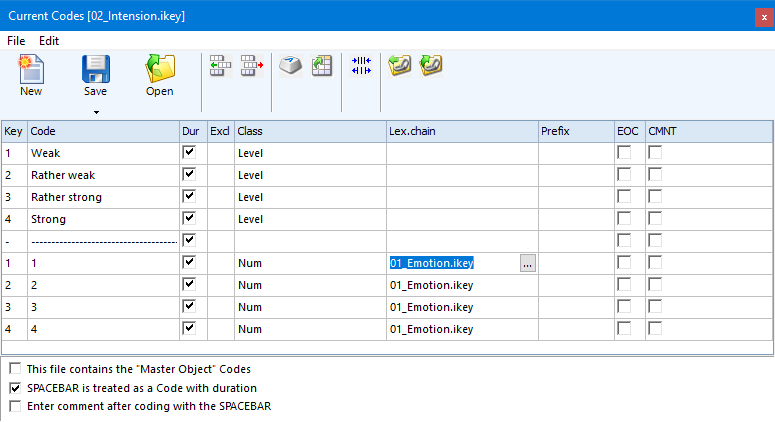Click the table icon with green arrow
The height and width of the screenshot is (422, 775).
[220, 67]
